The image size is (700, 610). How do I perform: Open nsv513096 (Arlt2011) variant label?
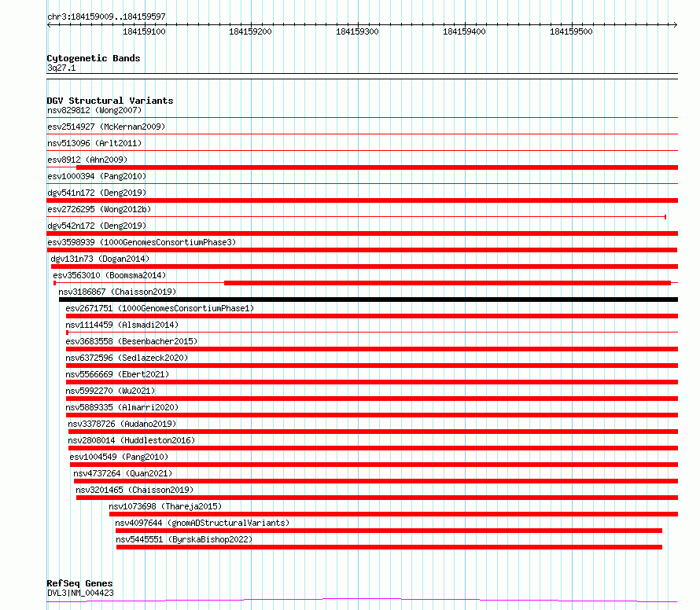[x=94, y=143]
